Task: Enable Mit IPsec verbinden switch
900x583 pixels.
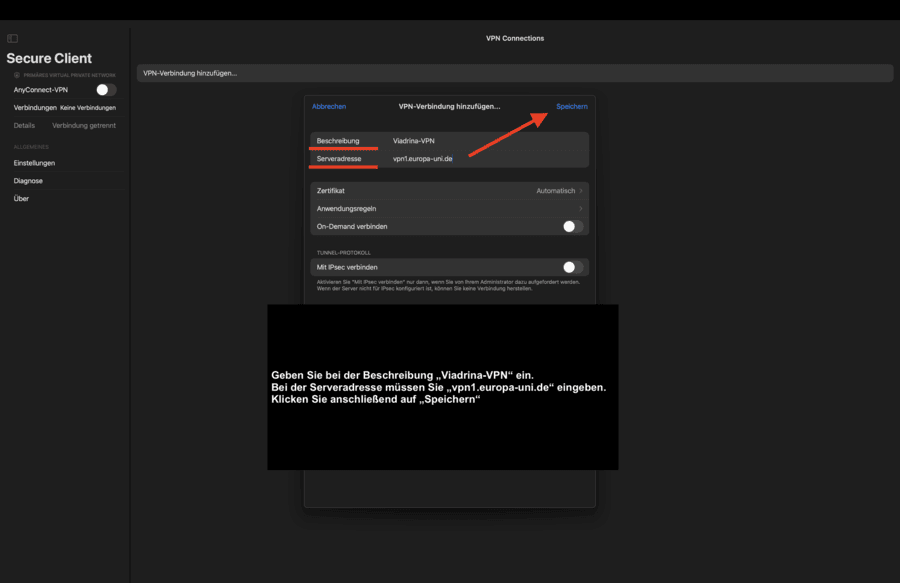Action: (573, 267)
